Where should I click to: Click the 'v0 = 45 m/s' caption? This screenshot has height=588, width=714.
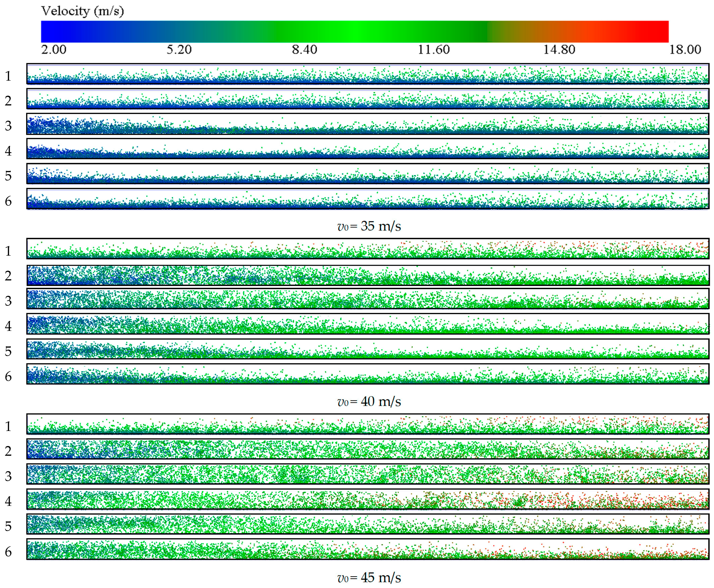(369, 577)
